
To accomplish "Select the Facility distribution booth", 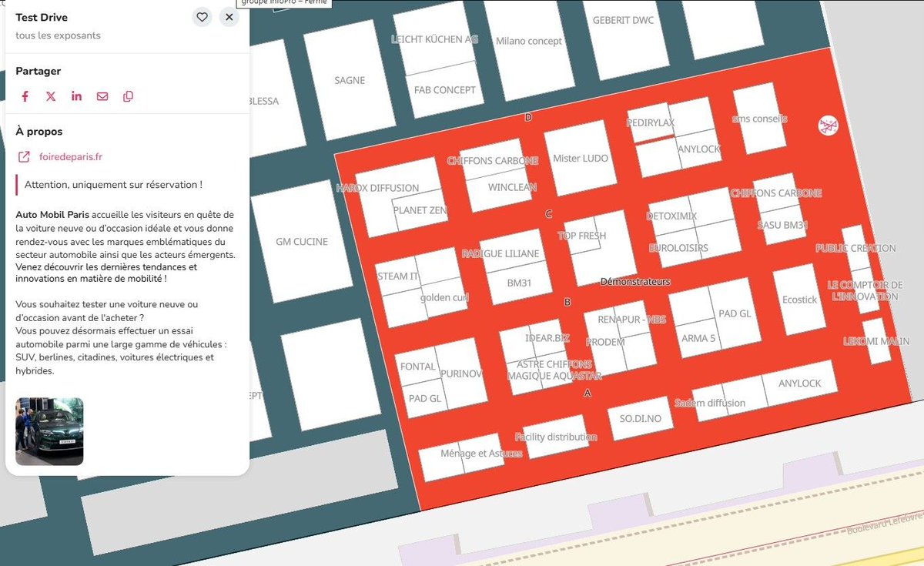I will (556, 437).
